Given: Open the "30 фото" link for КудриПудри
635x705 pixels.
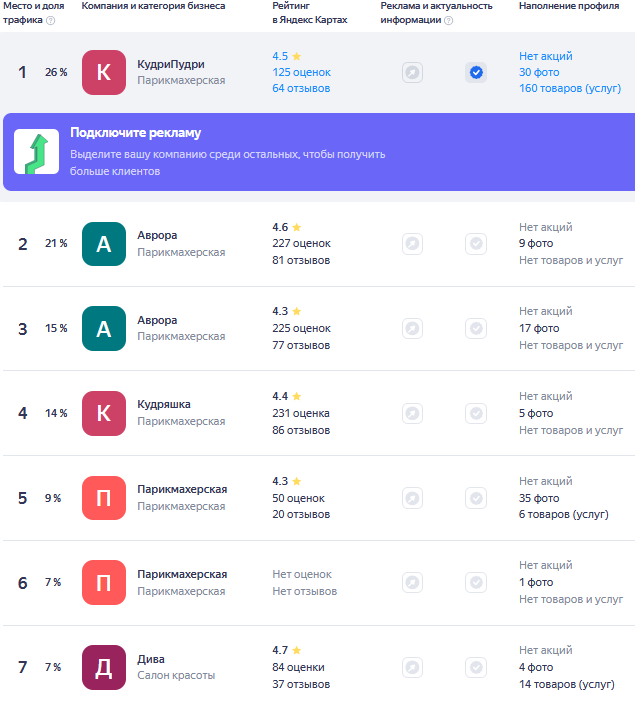Looking at the screenshot, I should [539, 72].
